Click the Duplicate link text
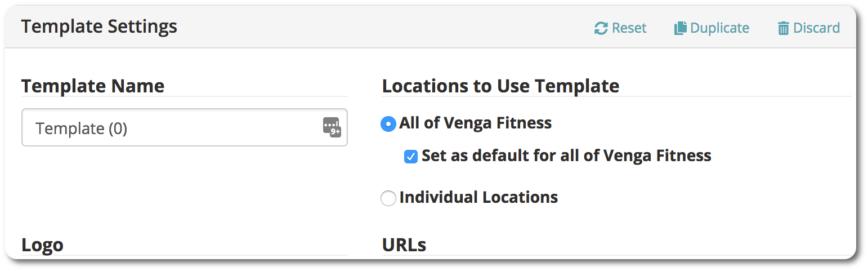The width and height of the screenshot is (868, 271). 719,28
